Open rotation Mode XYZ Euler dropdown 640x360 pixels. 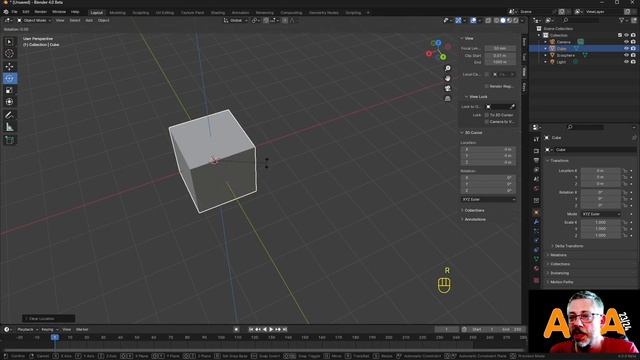point(601,214)
